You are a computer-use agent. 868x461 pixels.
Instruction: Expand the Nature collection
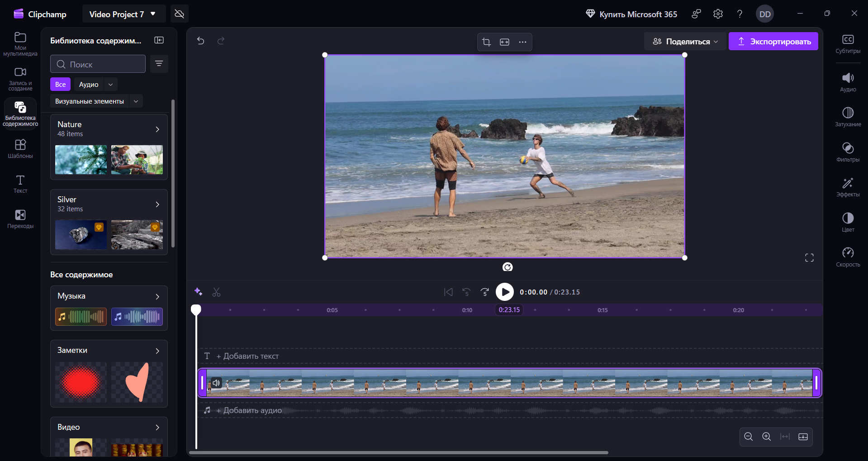pyautogui.click(x=157, y=129)
